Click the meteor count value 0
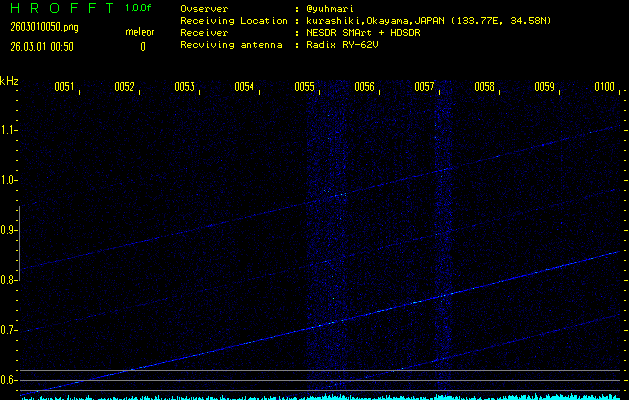 (x=142, y=46)
